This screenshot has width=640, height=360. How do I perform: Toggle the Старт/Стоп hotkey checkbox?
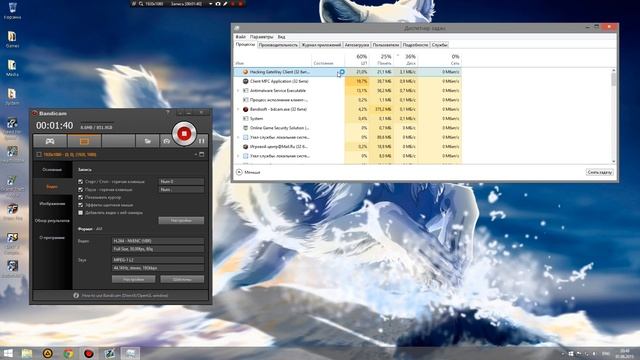pos(80,182)
